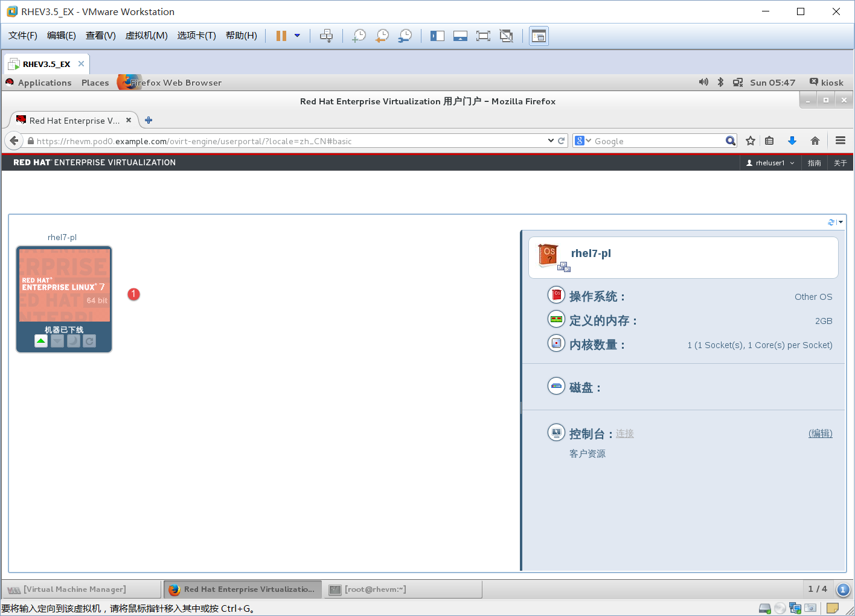Open Firefox downloads panel
This screenshot has height=616, width=855.
tap(792, 141)
